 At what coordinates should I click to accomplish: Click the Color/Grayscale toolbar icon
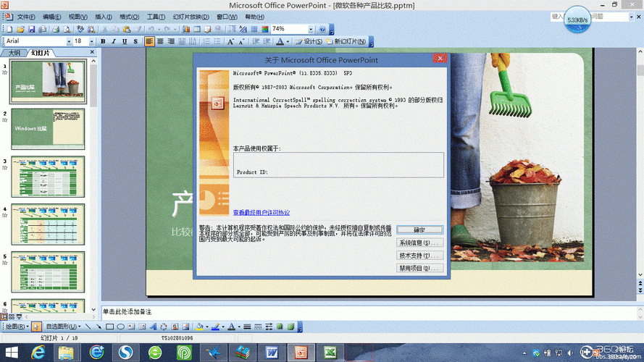click(x=265, y=29)
